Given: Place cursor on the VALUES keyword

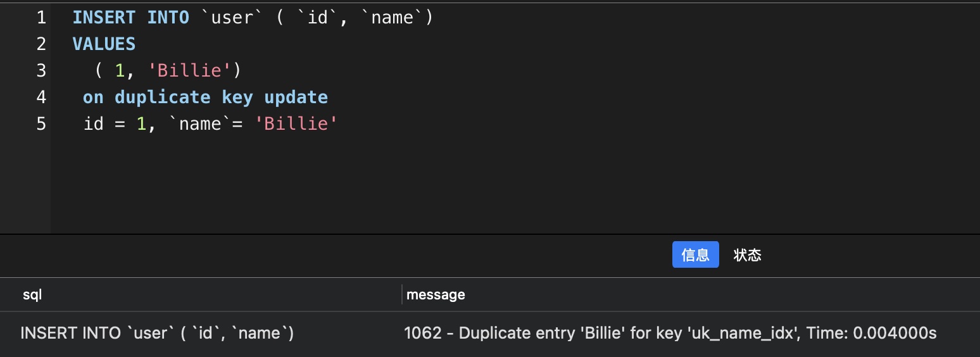Looking at the screenshot, I should (104, 44).
